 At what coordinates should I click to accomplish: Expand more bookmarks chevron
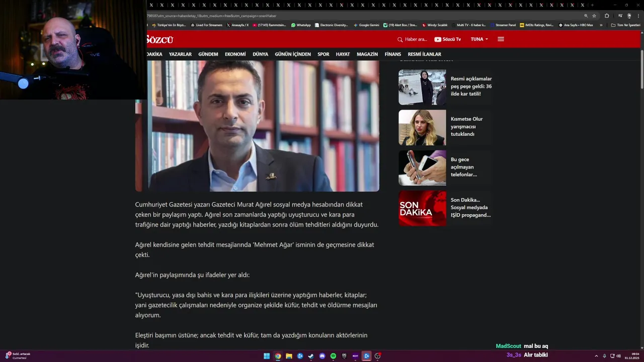pos(601,25)
